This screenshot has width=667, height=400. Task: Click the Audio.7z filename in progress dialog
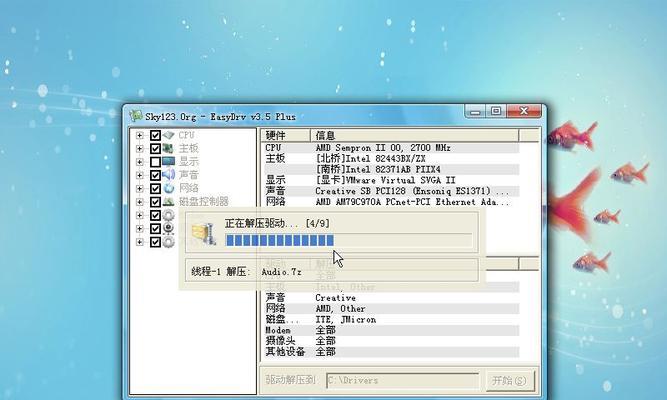coord(281,272)
